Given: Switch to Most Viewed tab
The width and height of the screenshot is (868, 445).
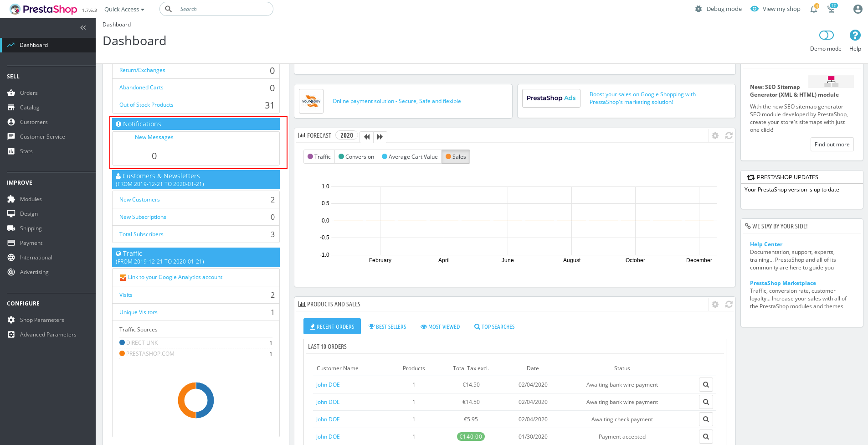Looking at the screenshot, I should coord(440,327).
